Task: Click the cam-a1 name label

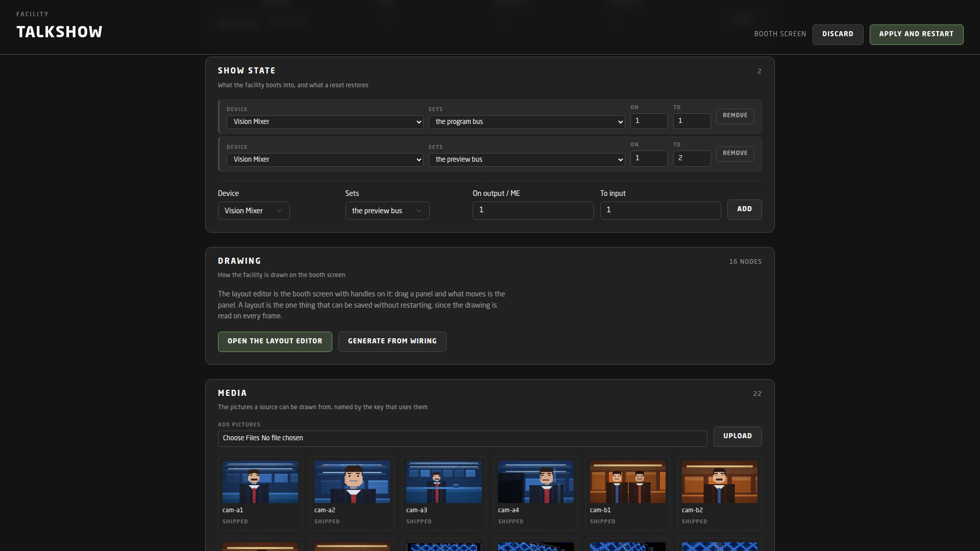Action: [x=233, y=510]
